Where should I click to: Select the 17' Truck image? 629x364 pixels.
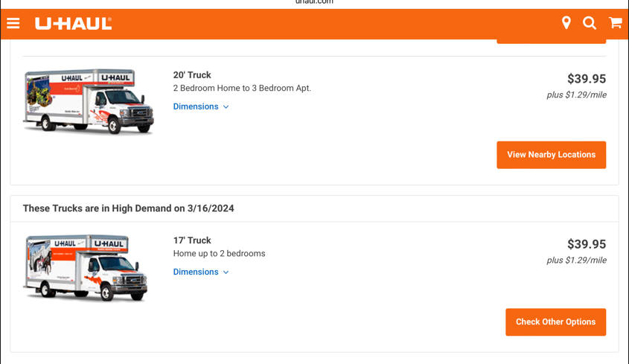(86, 268)
